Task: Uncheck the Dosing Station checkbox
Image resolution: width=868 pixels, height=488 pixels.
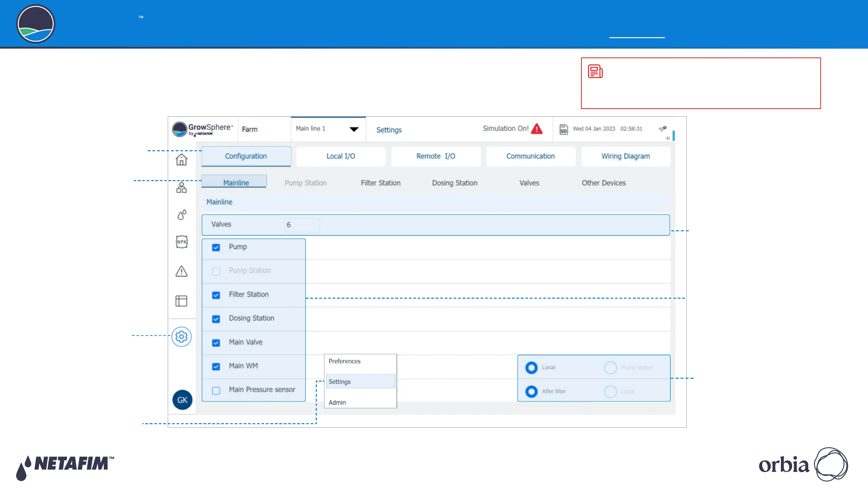Action: (x=216, y=319)
